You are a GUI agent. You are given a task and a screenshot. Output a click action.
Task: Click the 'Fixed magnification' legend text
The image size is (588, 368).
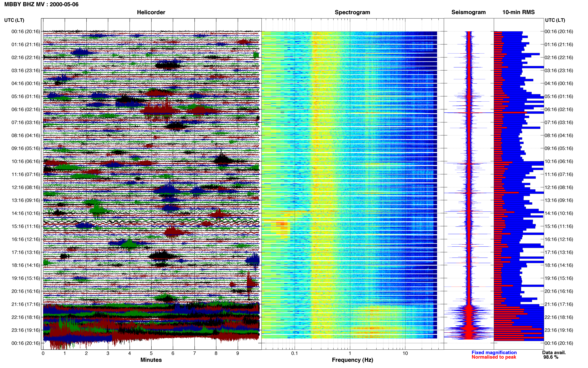[494, 353]
